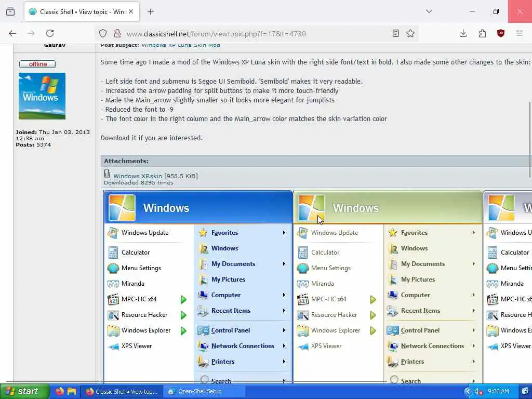Click the muted volume tray icon
This screenshot has width=532, height=399.
pos(478,392)
